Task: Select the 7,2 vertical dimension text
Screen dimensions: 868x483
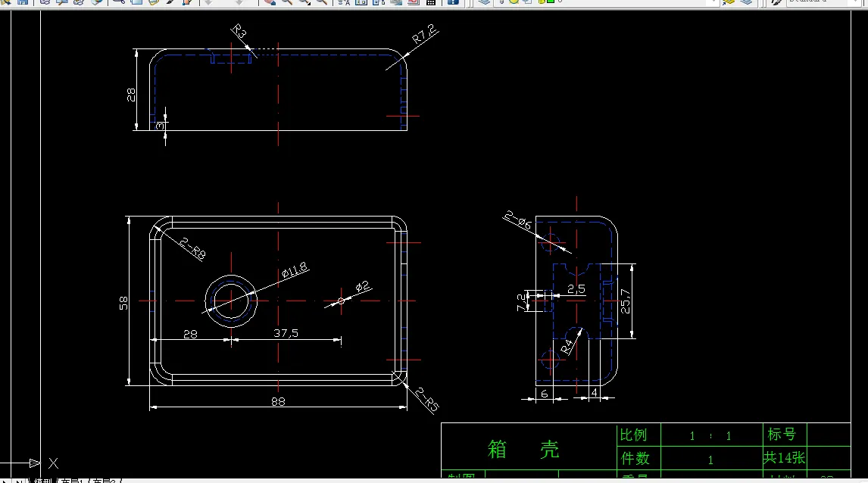Action: [x=521, y=302]
